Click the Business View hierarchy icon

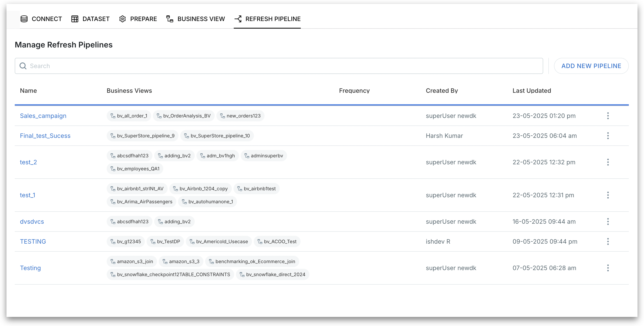tap(170, 19)
